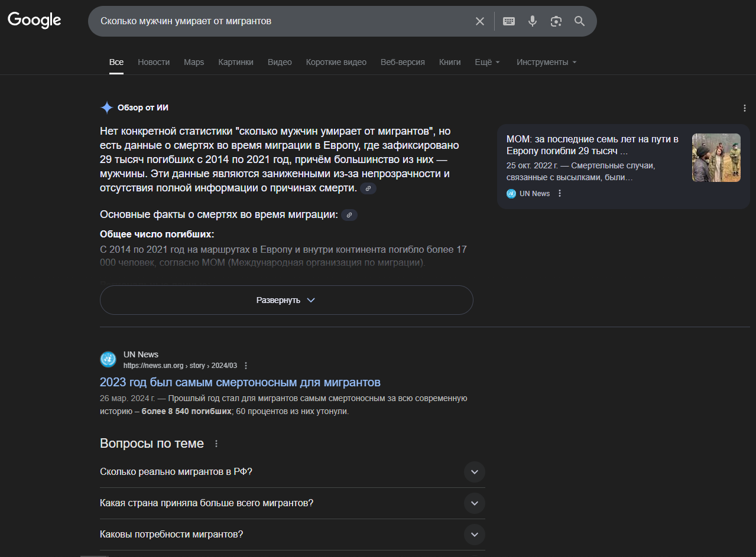Screen dimensions: 756x557
Task: Click the news.un.org URL breadcrumb
Action: pyautogui.click(x=180, y=366)
